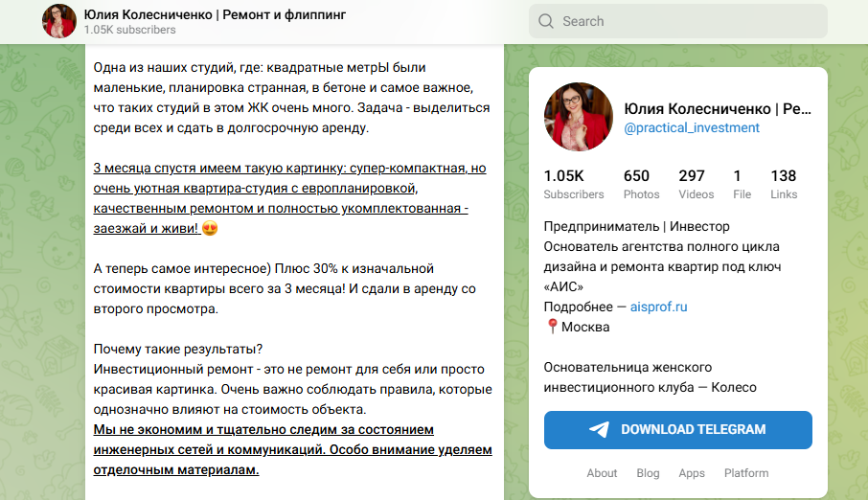Click the '1.05K subscribers' text in header
Image resolution: width=868 pixels, height=500 pixels.
129,30
